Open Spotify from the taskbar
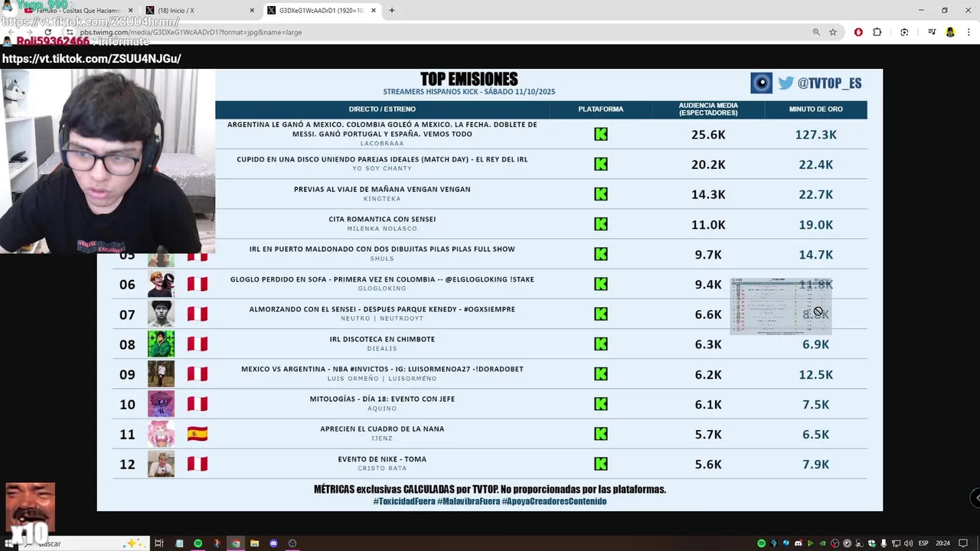Image resolution: width=980 pixels, height=551 pixels. click(198, 543)
